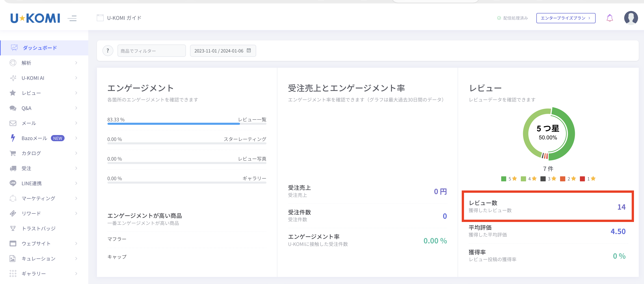Open トラストバッジ in the sidebar

click(39, 228)
